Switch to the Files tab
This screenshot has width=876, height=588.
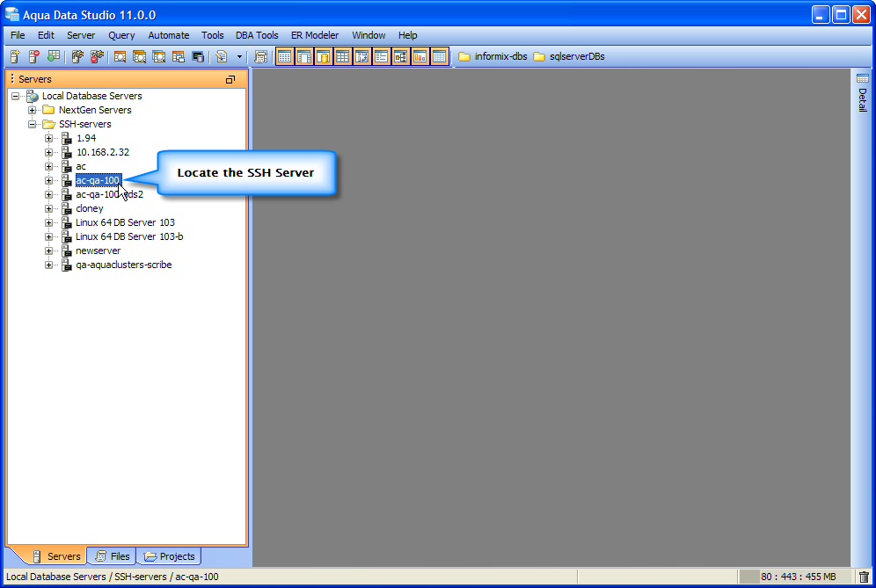click(x=113, y=556)
